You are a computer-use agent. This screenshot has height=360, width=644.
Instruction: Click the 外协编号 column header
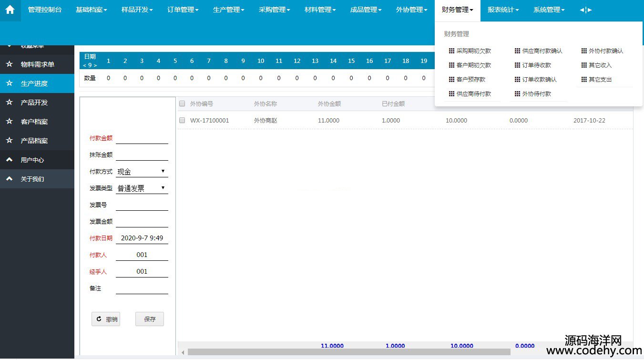coord(202,103)
